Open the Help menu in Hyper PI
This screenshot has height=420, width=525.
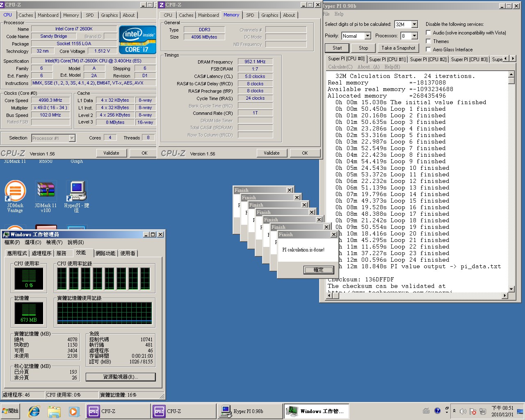click(x=339, y=14)
